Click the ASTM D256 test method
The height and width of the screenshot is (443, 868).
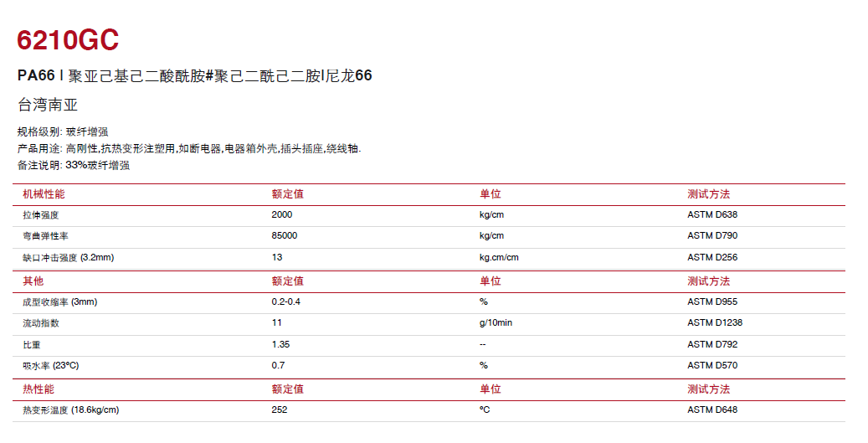712,257
